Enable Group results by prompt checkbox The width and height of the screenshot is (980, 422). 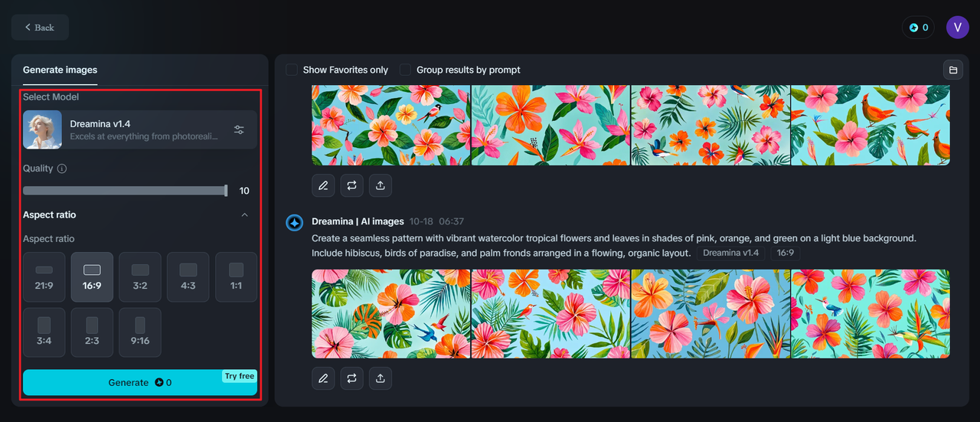pos(405,70)
